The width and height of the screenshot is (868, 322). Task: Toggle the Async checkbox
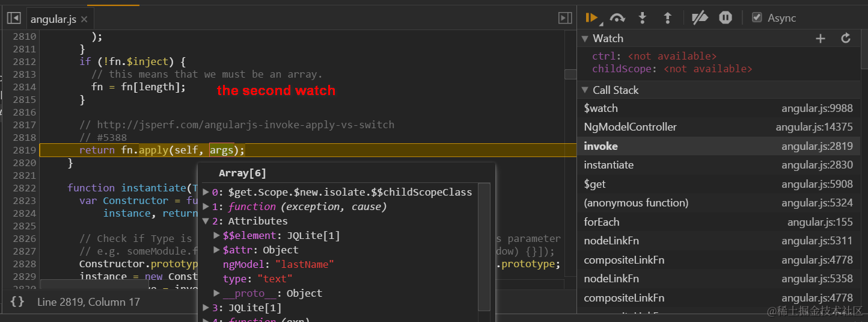(757, 17)
